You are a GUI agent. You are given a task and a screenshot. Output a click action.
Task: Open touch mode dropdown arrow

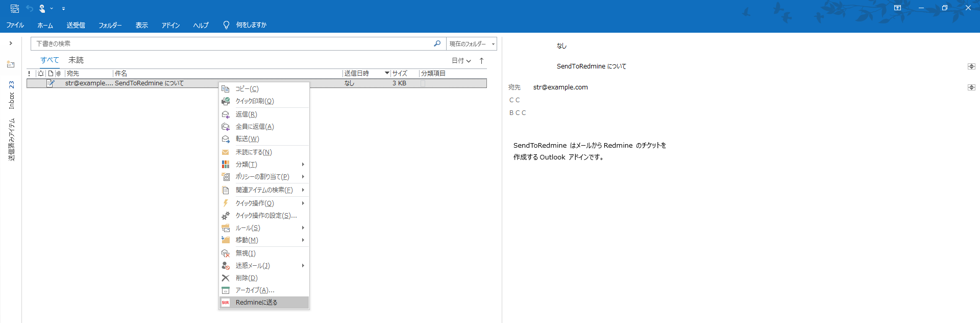coord(52,9)
